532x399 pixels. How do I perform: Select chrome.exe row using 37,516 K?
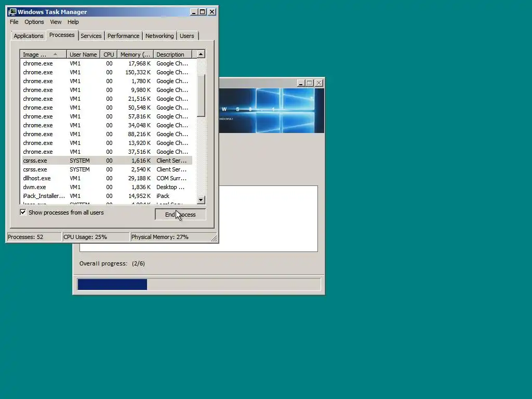click(107, 152)
